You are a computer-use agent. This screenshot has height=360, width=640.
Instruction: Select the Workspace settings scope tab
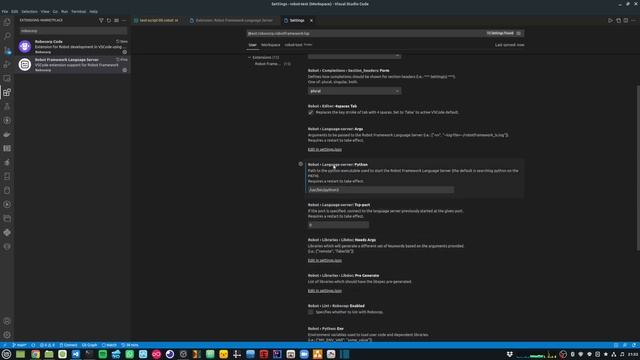coord(271,45)
